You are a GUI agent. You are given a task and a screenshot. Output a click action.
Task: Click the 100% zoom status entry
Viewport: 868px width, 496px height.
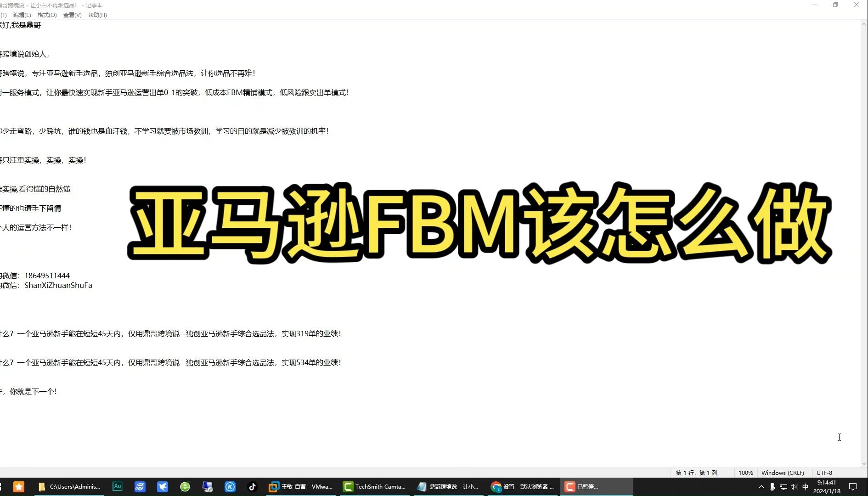pos(745,473)
